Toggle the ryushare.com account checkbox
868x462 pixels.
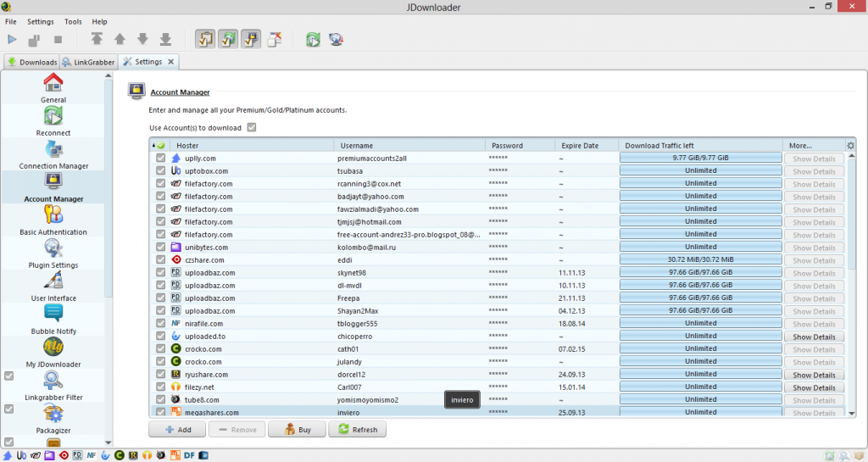[x=160, y=374]
